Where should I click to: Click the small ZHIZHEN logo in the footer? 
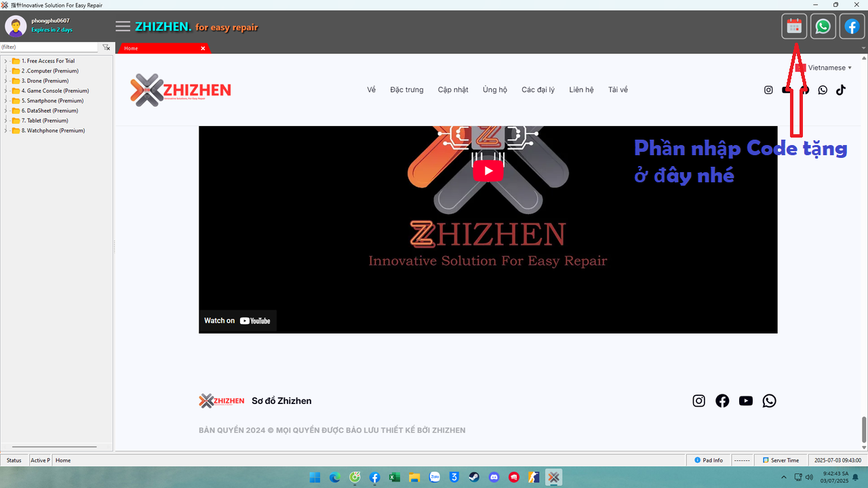(x=221, y=401)
